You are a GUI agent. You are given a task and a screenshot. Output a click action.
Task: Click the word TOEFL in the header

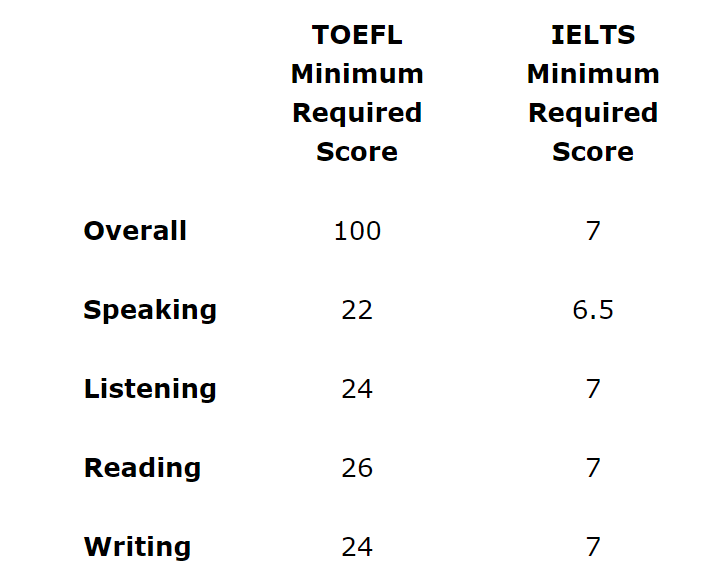point(357,35)
